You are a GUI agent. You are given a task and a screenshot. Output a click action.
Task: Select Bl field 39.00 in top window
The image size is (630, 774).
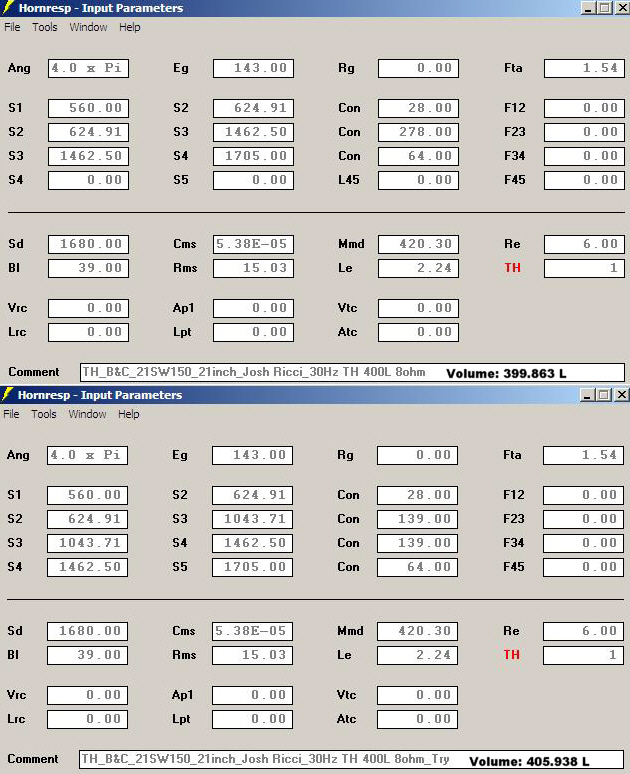coord(88,268)
